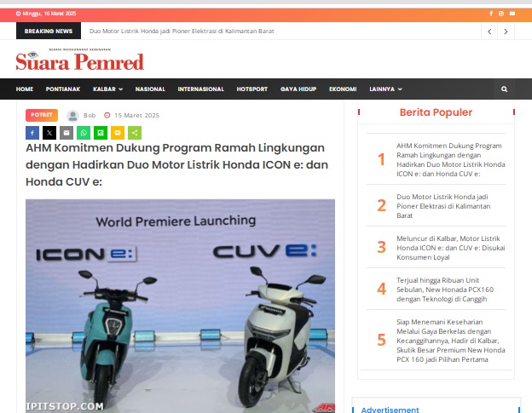Click the Suara Pemred logo
The width and height of the screenshot is (532, 413).
pos(80,60)
